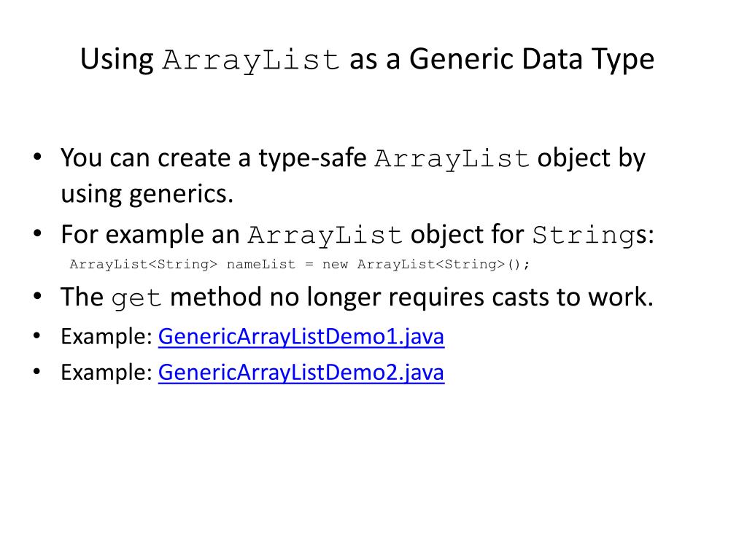Click ArrayList before "object by"
This screenshot has width=747, height=560.
(452, 160)
